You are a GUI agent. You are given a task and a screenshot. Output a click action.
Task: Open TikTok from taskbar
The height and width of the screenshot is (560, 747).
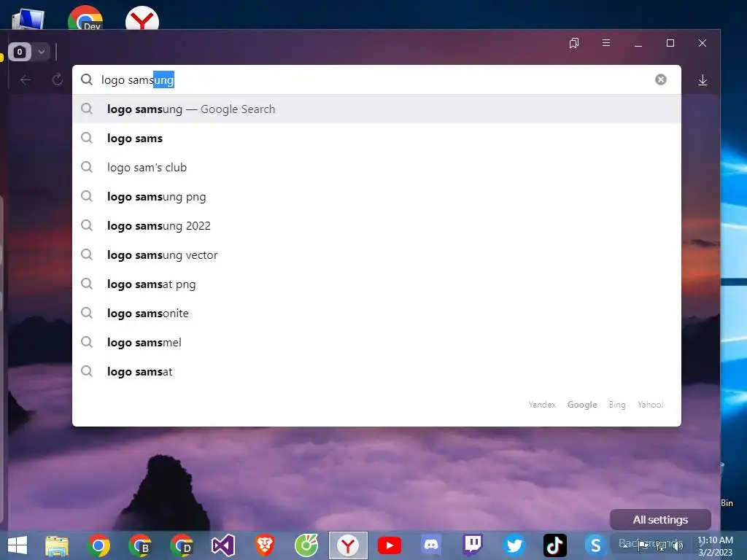555,545
